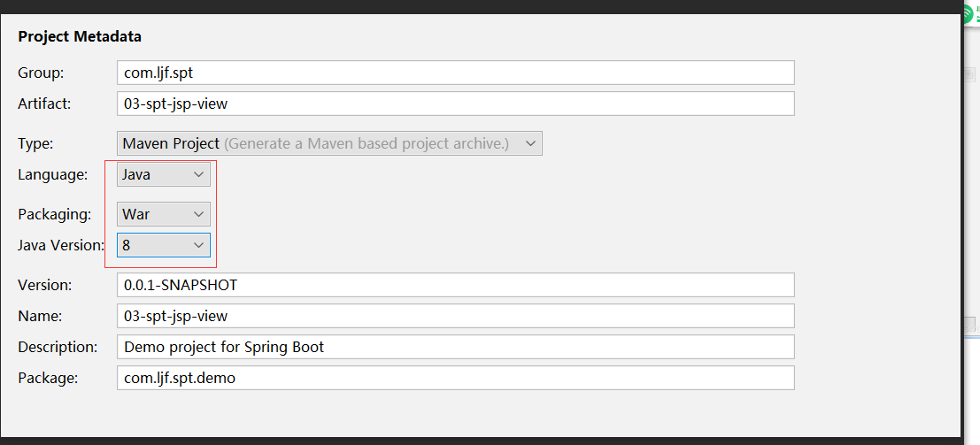Viewport: 980px width, 445px height.
Task: Click the Group label text
Action: [41, 73]
